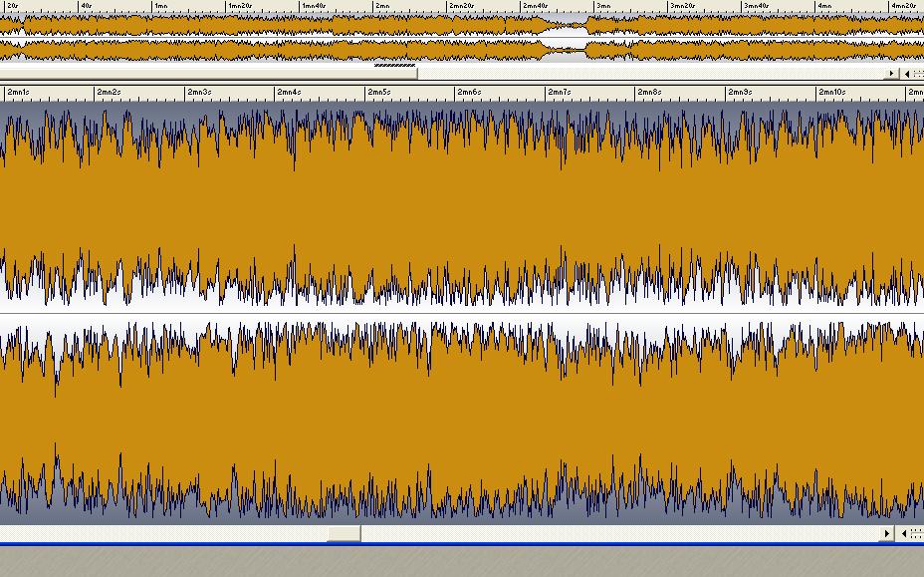Click the 2mn mark on overview ruler
Viewport: 924px width, 577px height.
(x=380, y=6)
